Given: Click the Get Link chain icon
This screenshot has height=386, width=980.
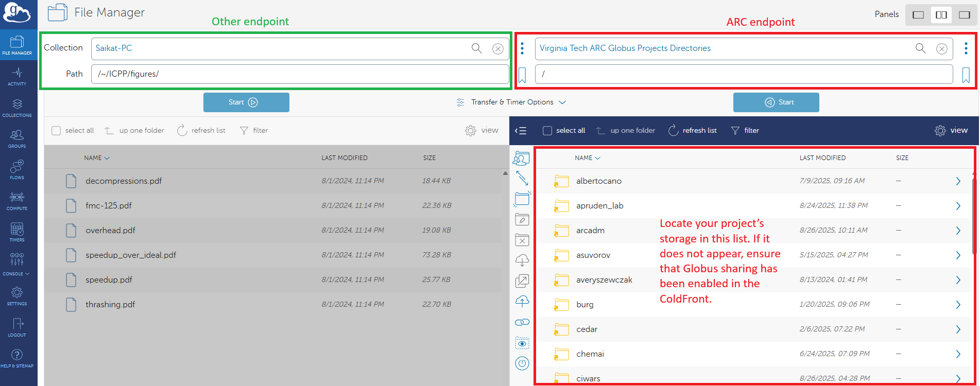Looking at the screenshot, I should (x=522, y=322).
